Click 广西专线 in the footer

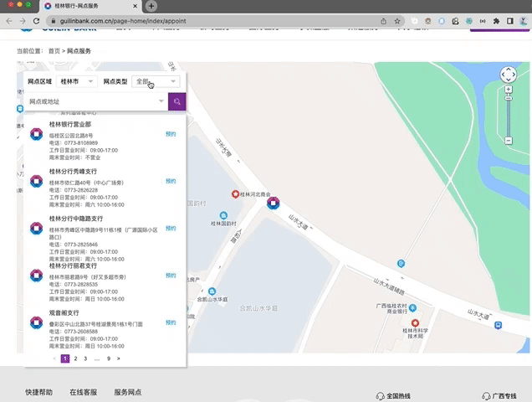point(499,396)
